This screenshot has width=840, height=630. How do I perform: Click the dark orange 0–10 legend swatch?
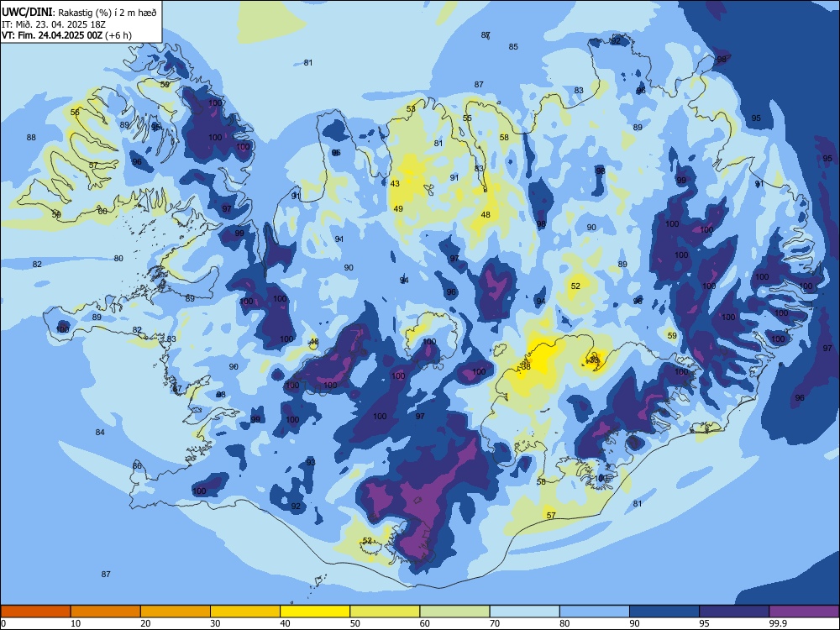tap(35, 612)
